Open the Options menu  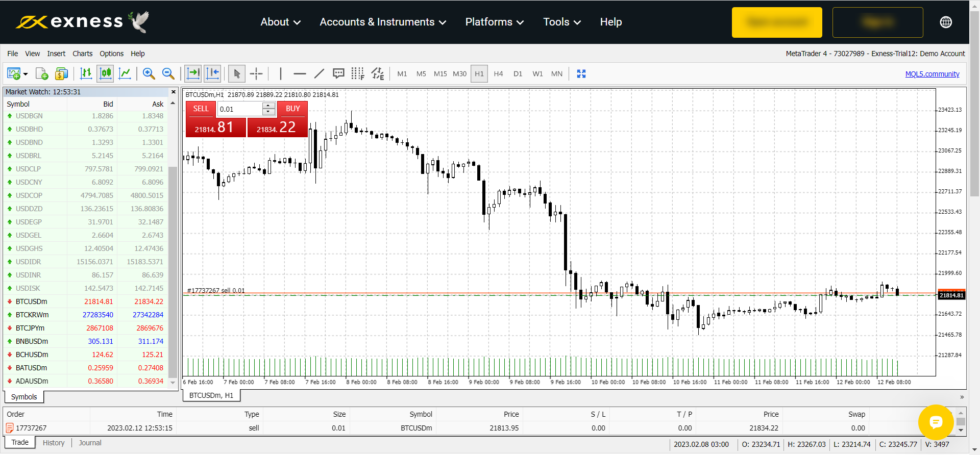(x=112, y=54)
